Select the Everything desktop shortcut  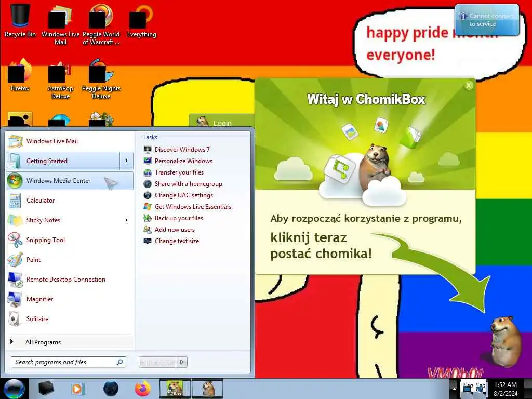coord(141,20)
